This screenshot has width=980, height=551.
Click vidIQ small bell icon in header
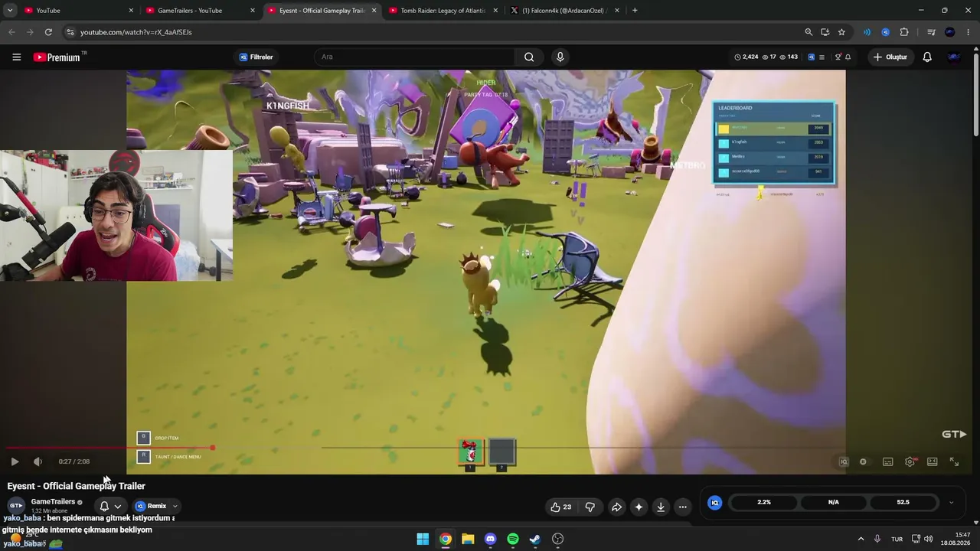(848, 57)
